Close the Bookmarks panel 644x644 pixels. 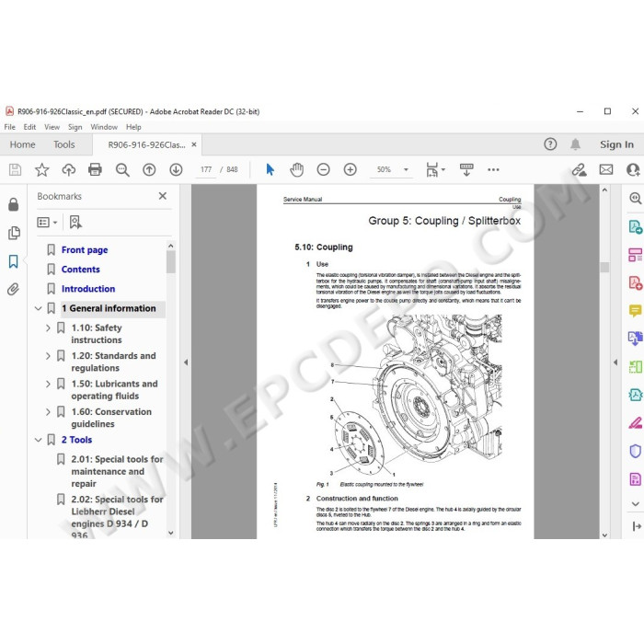point(163,196)
